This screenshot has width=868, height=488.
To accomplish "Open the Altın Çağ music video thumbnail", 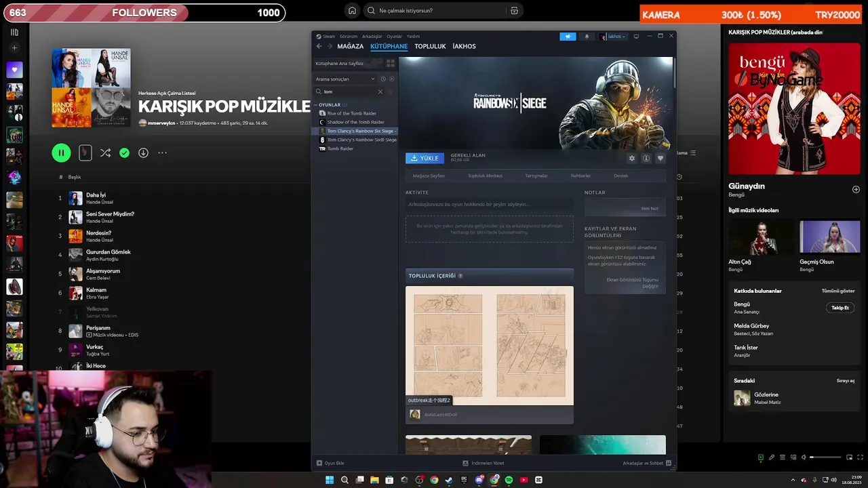I will [758, 237].
